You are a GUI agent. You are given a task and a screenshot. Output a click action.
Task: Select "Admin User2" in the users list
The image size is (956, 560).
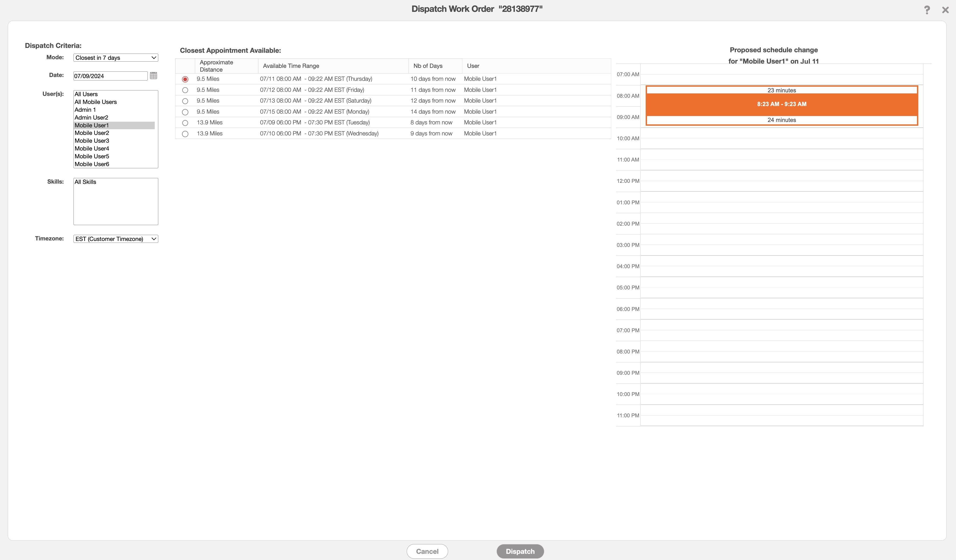(x=92, y=118)
